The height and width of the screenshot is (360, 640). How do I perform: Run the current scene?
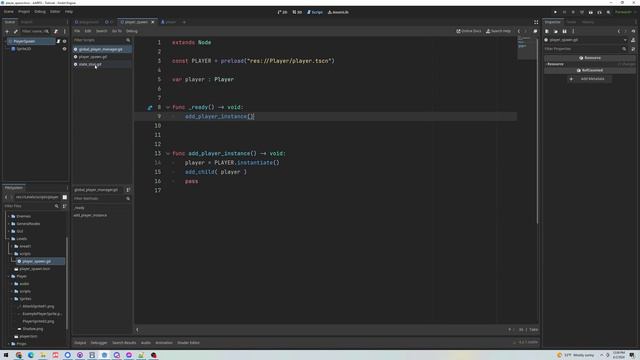[591, 12]
